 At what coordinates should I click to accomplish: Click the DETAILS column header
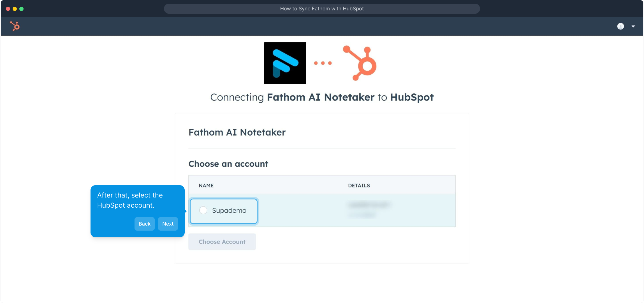pos(359,185)
